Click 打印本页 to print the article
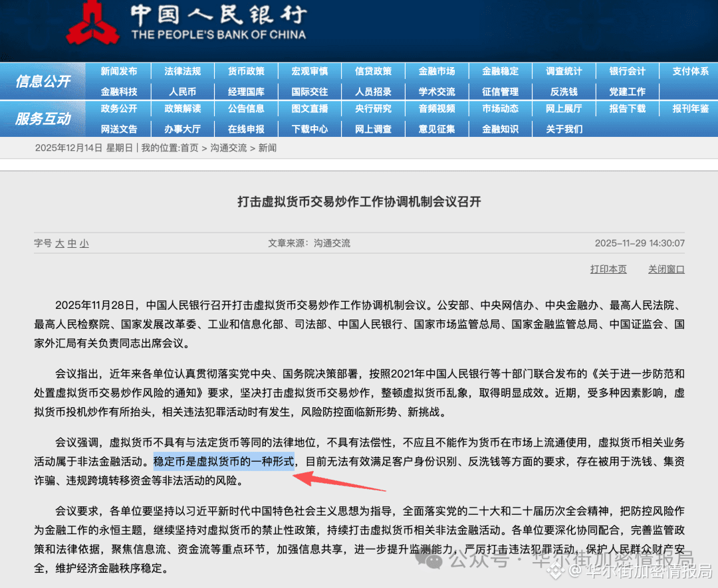 point(608,269)
